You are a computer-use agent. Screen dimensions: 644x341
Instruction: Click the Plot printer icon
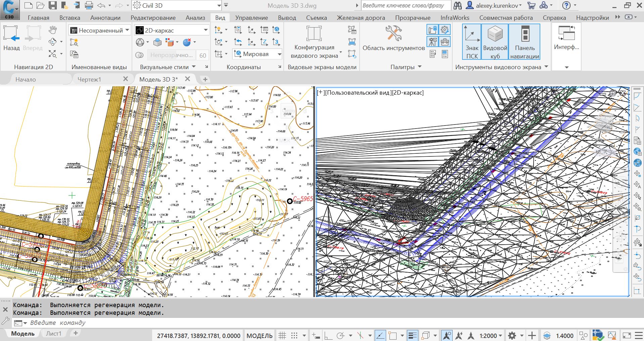click(x=89, y=5)
